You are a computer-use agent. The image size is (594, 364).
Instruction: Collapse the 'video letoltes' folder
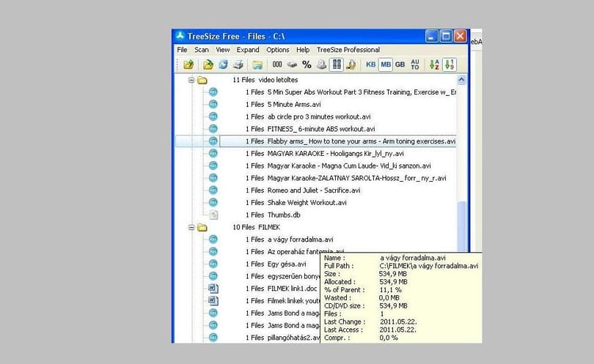(x=191, y=80)
